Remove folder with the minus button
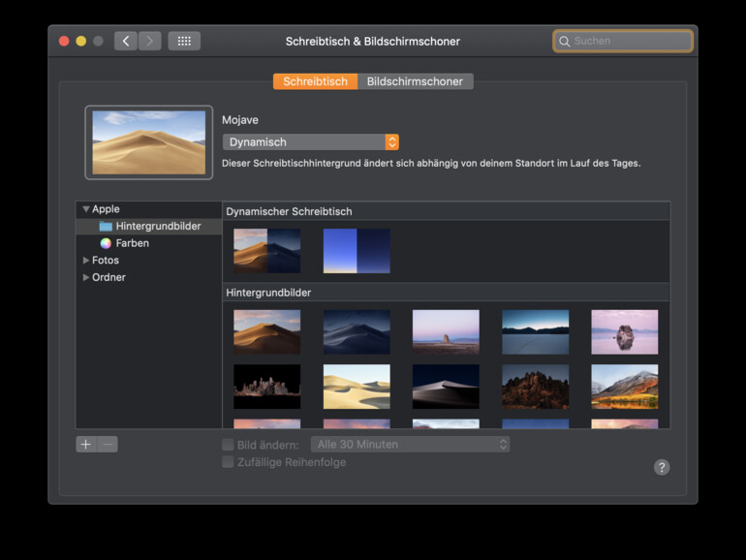This screenshot has height=560, width=746. tap(108, 445)
